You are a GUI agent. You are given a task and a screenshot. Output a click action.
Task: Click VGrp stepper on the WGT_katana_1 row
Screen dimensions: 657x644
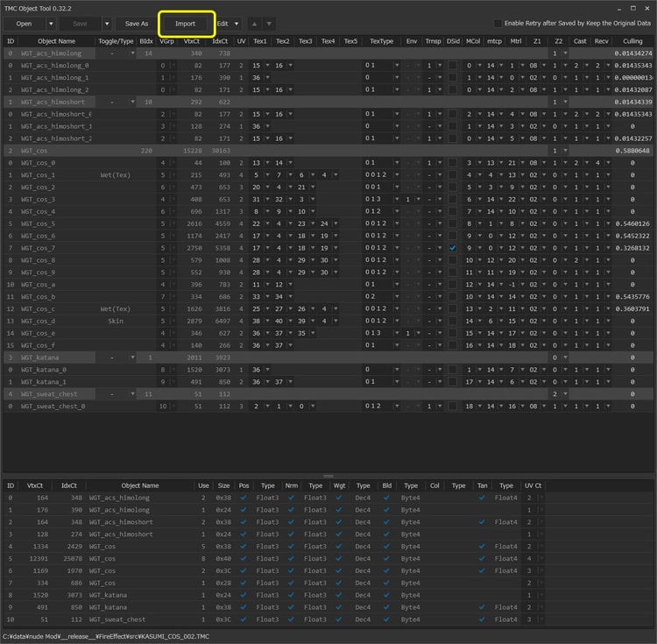[x=173, y=382]
